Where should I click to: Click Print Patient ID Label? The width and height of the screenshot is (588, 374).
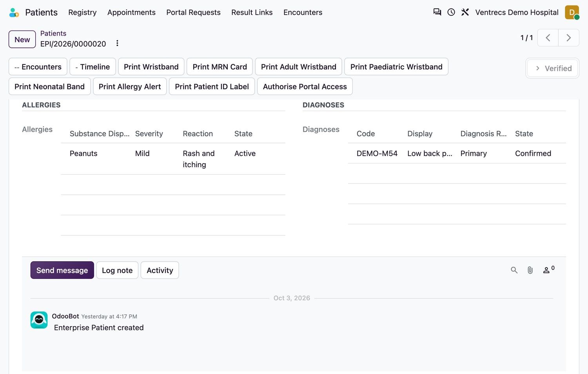point(212,87)
